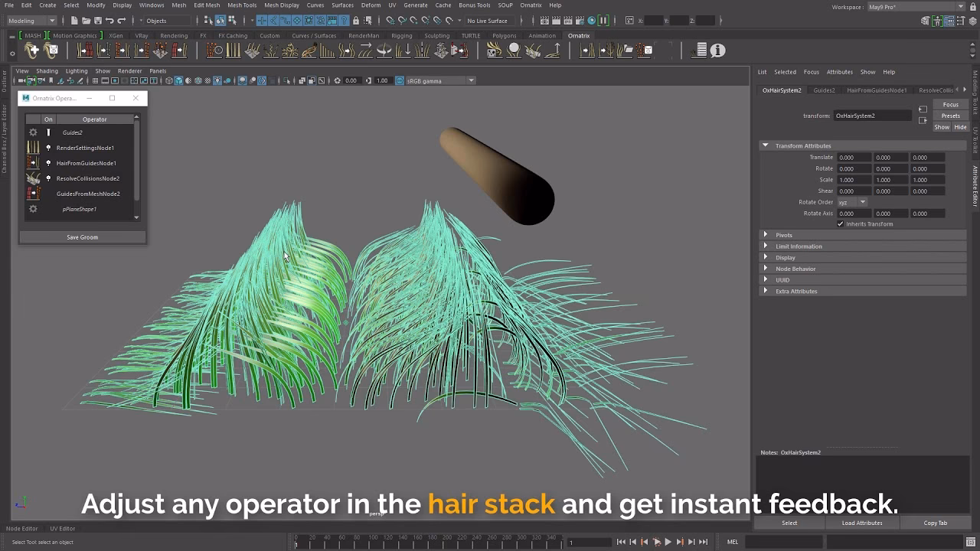Click the add hair shelf icon
Screen dimensions: 980x551
[x=32, y=51]
